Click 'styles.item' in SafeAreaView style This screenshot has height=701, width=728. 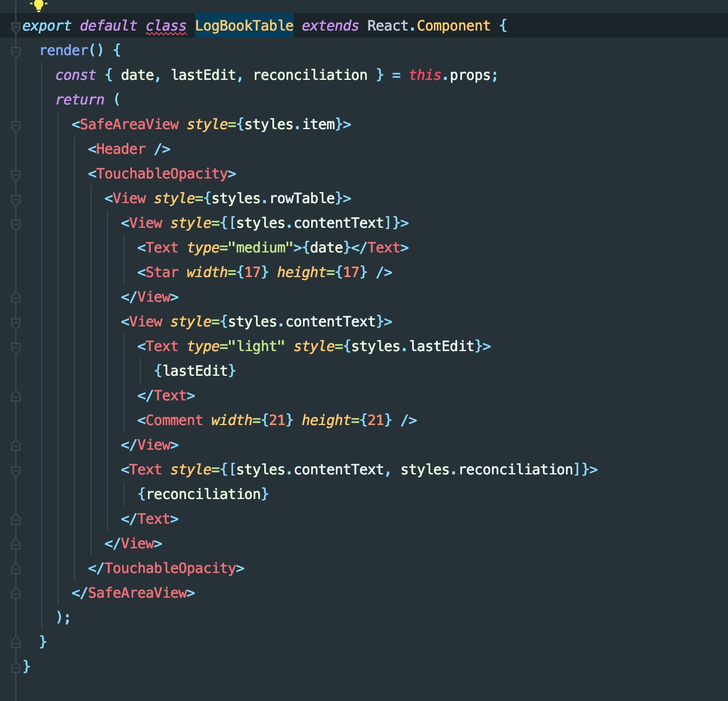coord(289,124)
